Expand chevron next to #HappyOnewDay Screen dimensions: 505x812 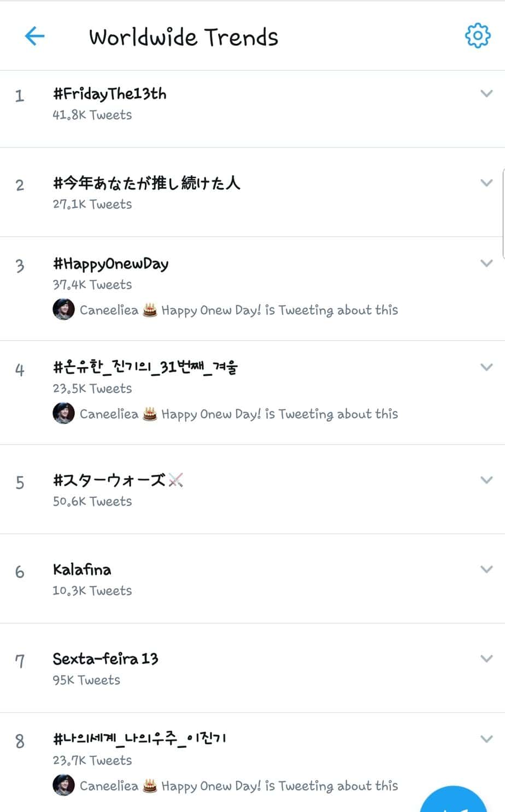tap(486, 263)
